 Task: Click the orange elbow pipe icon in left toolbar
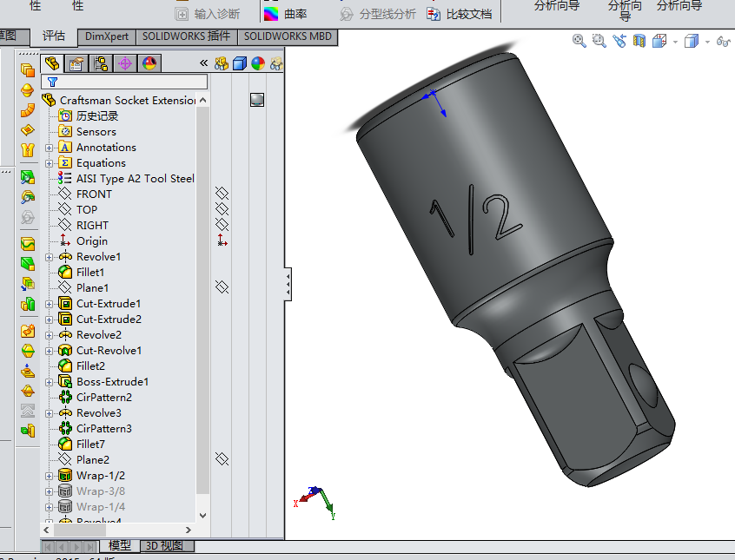coord(28,110)
